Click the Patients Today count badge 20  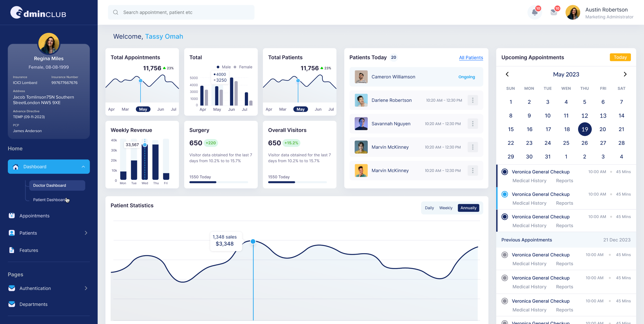pos(393,57)
